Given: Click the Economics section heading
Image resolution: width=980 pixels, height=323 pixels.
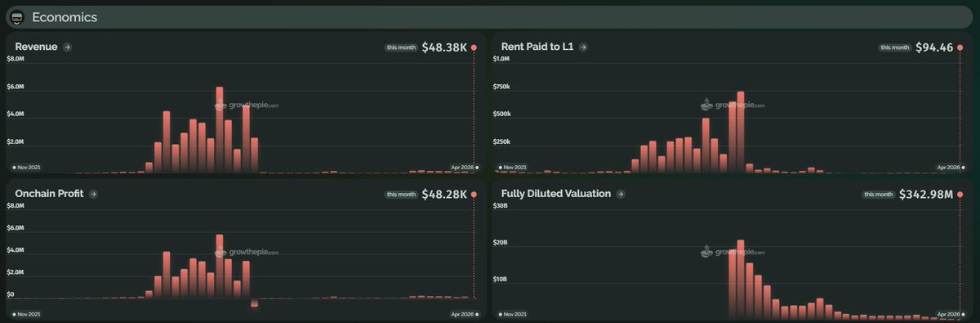Looking at the screenshot, I should coord(65,17).
